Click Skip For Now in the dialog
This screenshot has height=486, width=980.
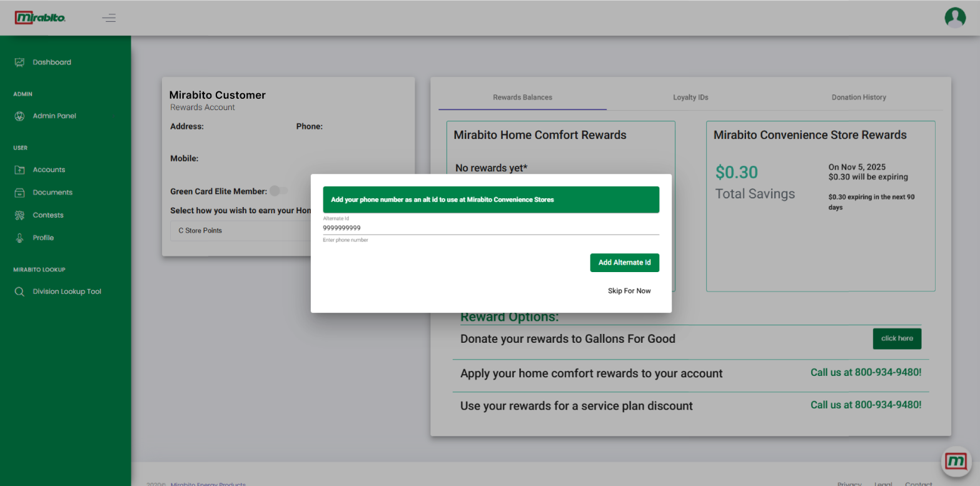pyautogui.click(x=629, y=291)
